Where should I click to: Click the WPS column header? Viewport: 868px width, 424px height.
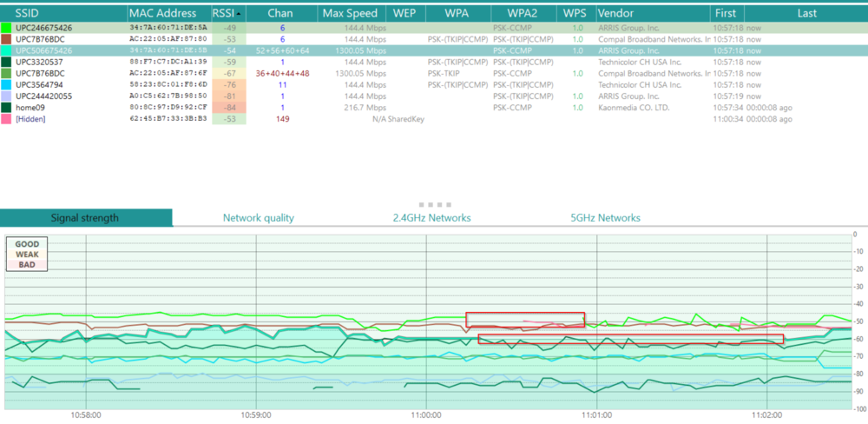(x=574, y=14)
